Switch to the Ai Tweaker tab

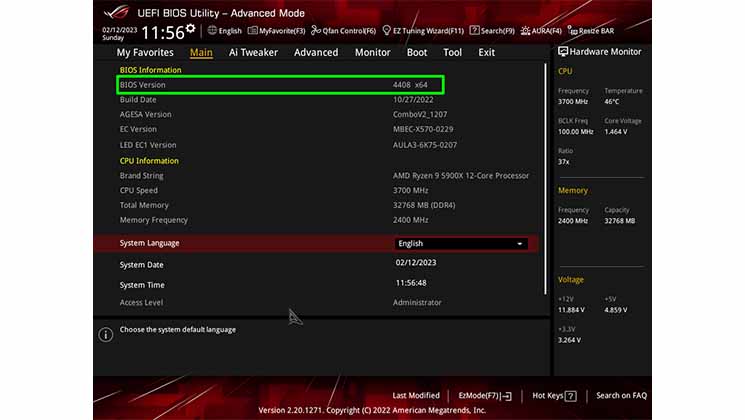[253, 52]
